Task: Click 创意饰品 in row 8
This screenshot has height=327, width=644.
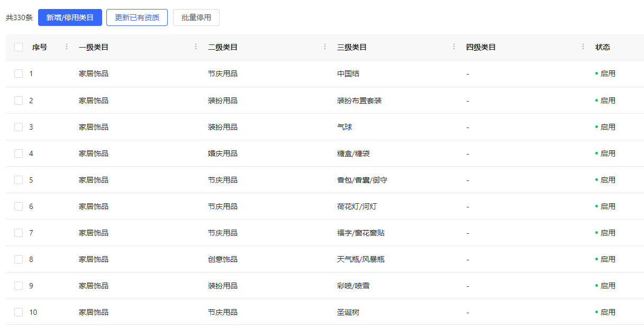Action: [x=223, y=259]
